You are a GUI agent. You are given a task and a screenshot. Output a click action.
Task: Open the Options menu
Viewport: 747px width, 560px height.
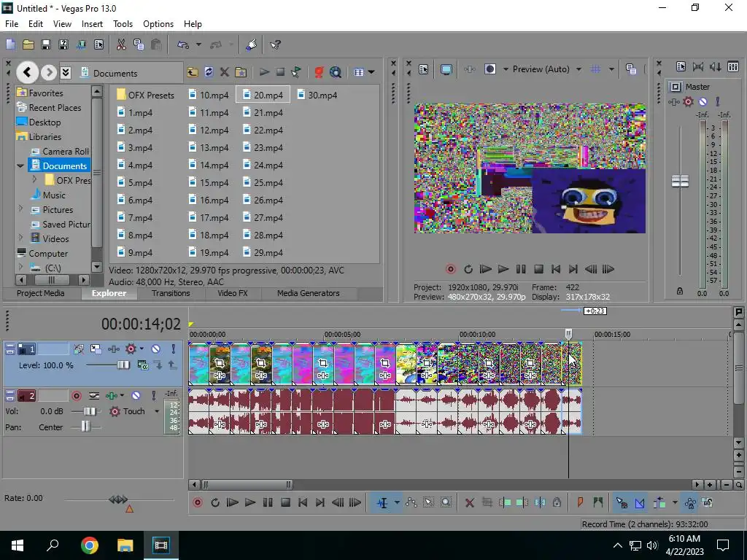pos(158,24)
